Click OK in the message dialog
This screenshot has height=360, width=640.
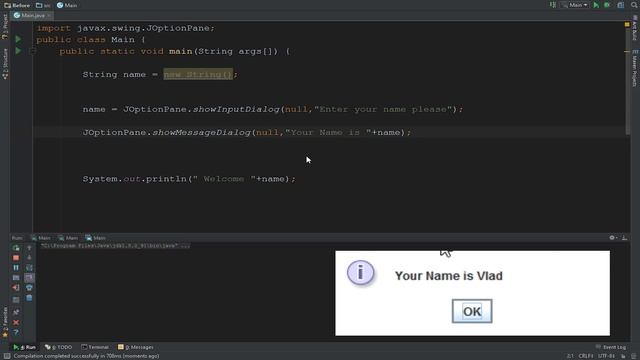tap(472, 311)
